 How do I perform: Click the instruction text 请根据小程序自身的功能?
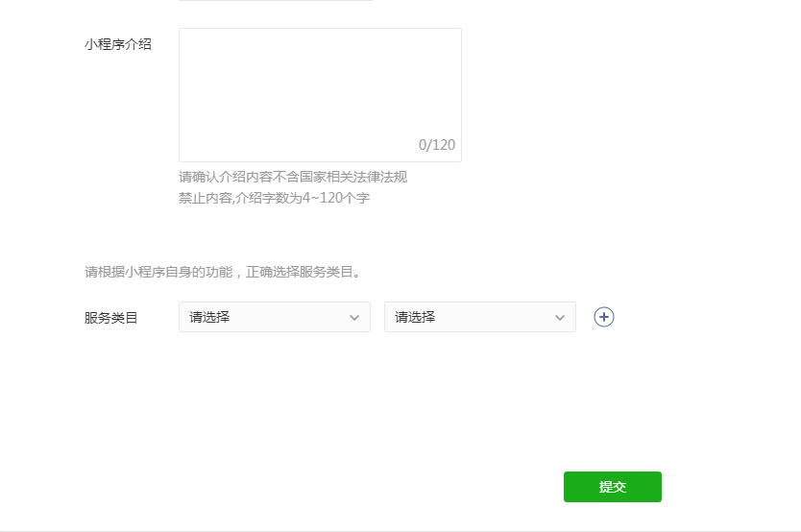(158, 272)
